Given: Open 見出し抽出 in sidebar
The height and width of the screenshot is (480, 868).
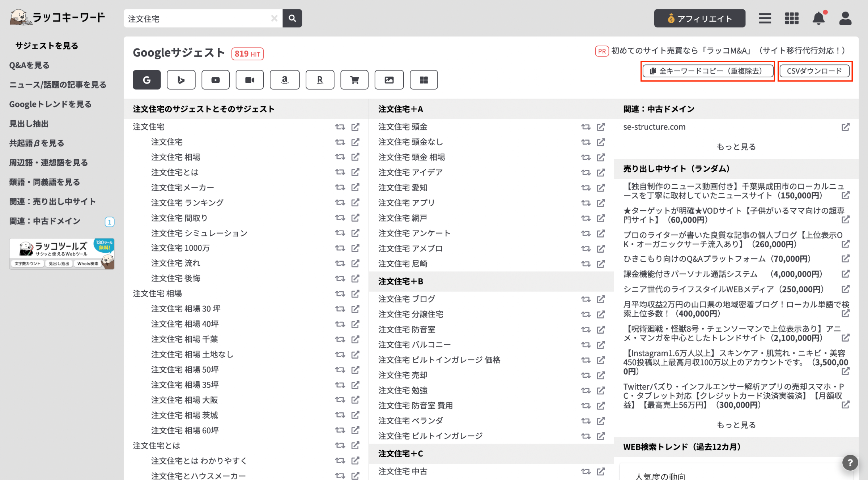Looking at the screenshot, I should click(x=29, y=124).
